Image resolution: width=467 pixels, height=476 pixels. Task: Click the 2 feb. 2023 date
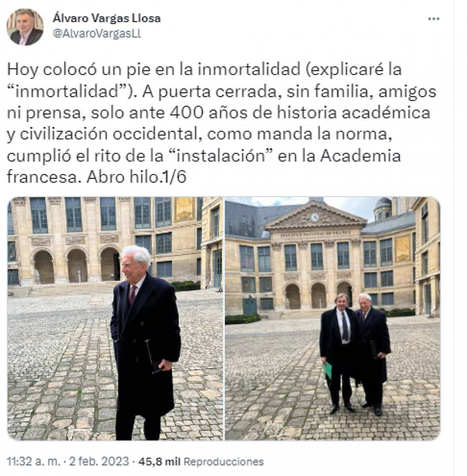pos(100,461)
